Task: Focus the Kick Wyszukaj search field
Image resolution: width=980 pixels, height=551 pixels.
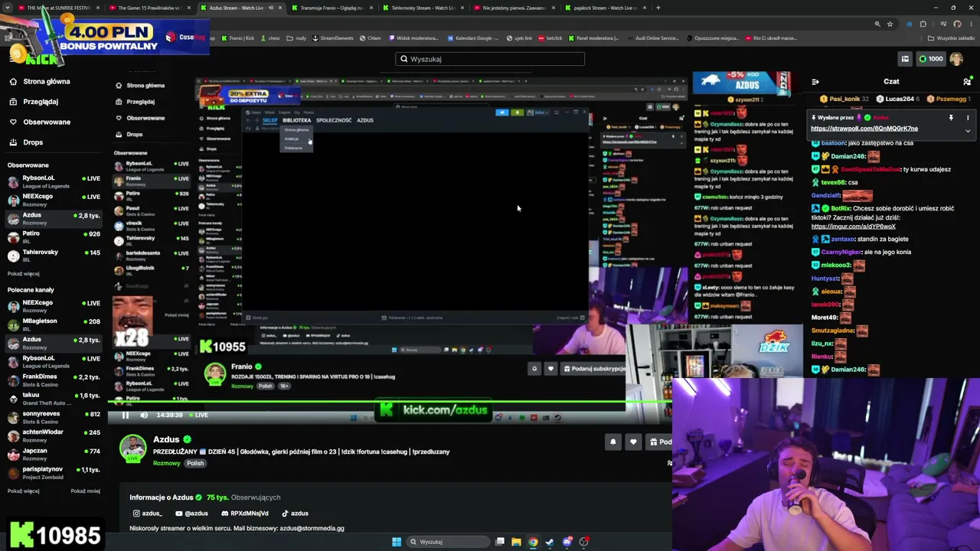Action: [490, 59]
